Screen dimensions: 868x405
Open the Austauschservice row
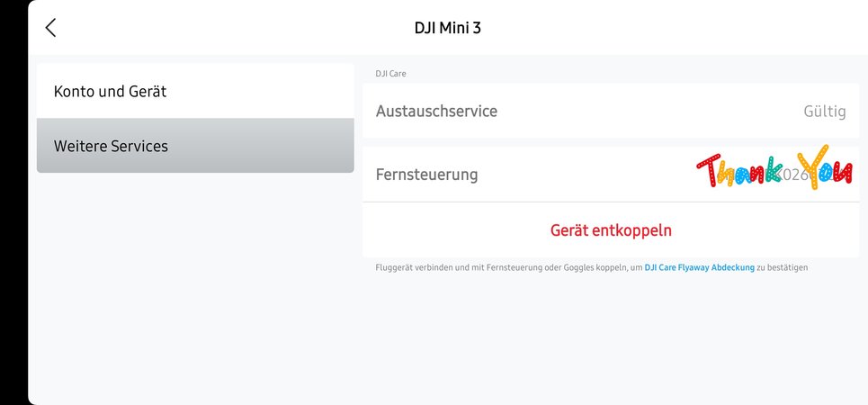tap(611, 111)
